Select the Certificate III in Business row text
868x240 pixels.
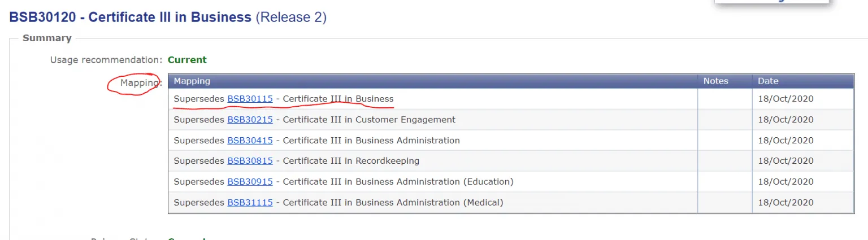point(338,99)
